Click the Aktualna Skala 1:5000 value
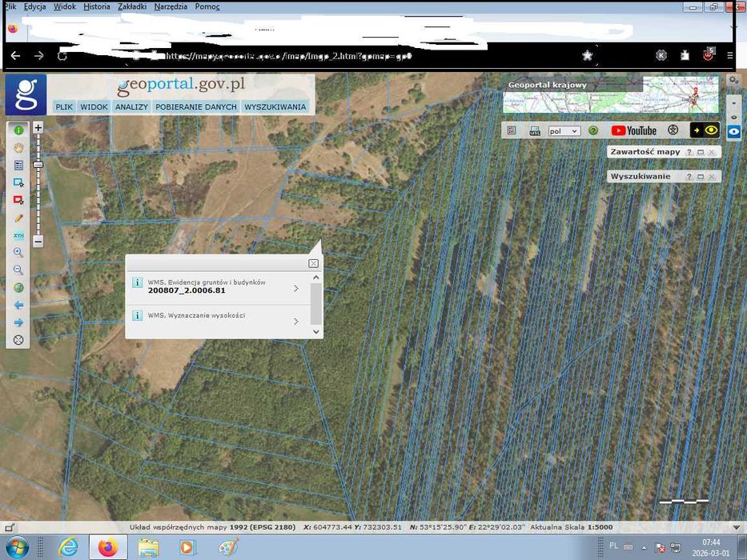Screen dimensions: 747x560 [600, 527]
